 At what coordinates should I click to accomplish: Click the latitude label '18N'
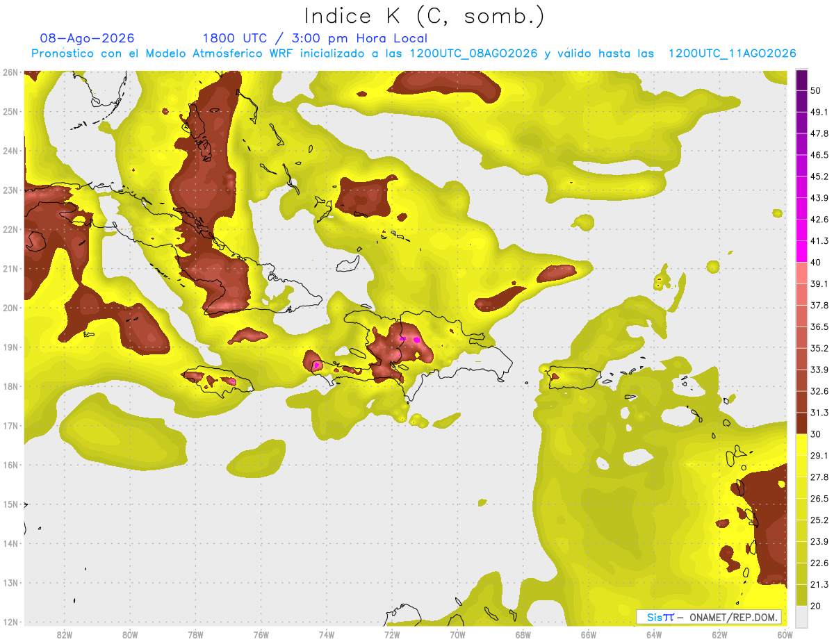click(10, 386)
